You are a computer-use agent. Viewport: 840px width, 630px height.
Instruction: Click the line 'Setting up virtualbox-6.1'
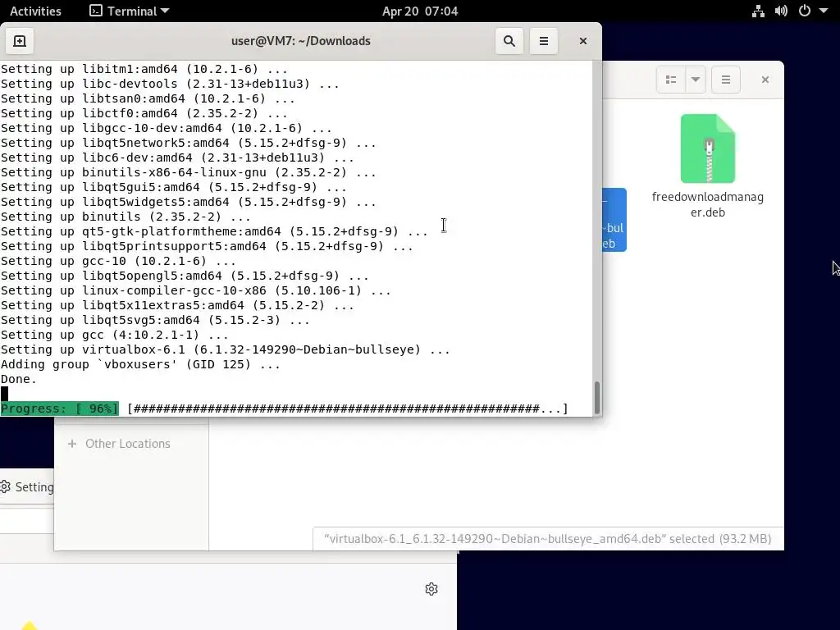[x=225, y=349]
